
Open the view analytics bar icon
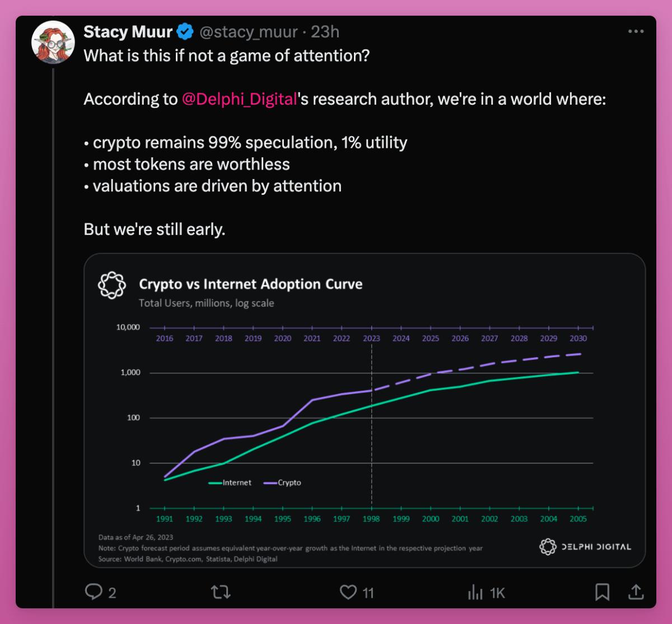[475, 592]
